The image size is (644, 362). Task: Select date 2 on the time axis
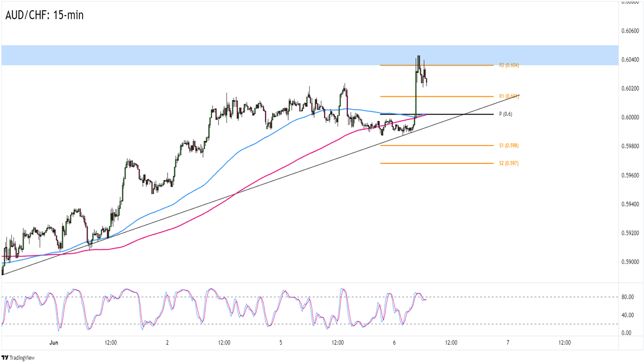click(x=167, y=343)
